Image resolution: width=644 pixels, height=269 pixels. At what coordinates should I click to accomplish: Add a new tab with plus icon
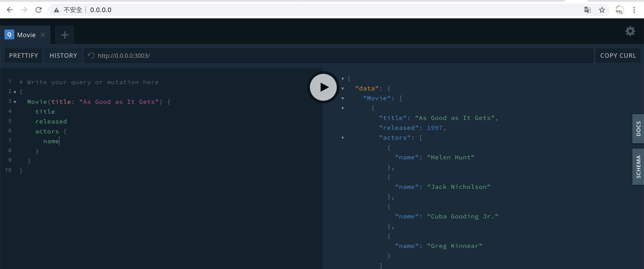coord(65,35)
